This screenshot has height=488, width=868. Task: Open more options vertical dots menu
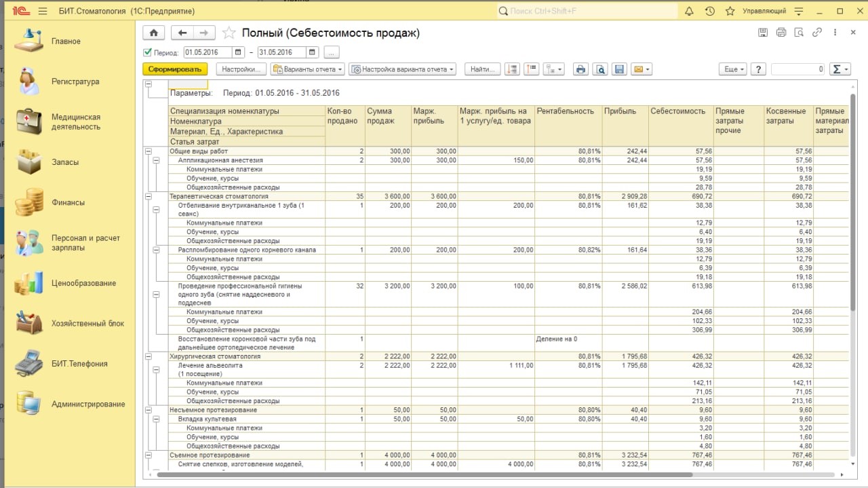point(835,33)
